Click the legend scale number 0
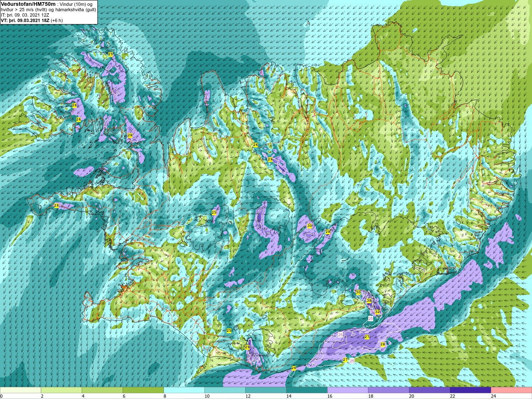Screen dimensions: 532x399 pyautogui.click(x=2, y=396)
